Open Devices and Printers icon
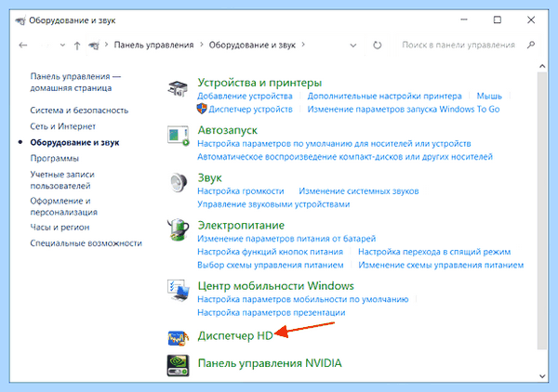The width and height of the screenshot is (558, 392). pos(178,88)
